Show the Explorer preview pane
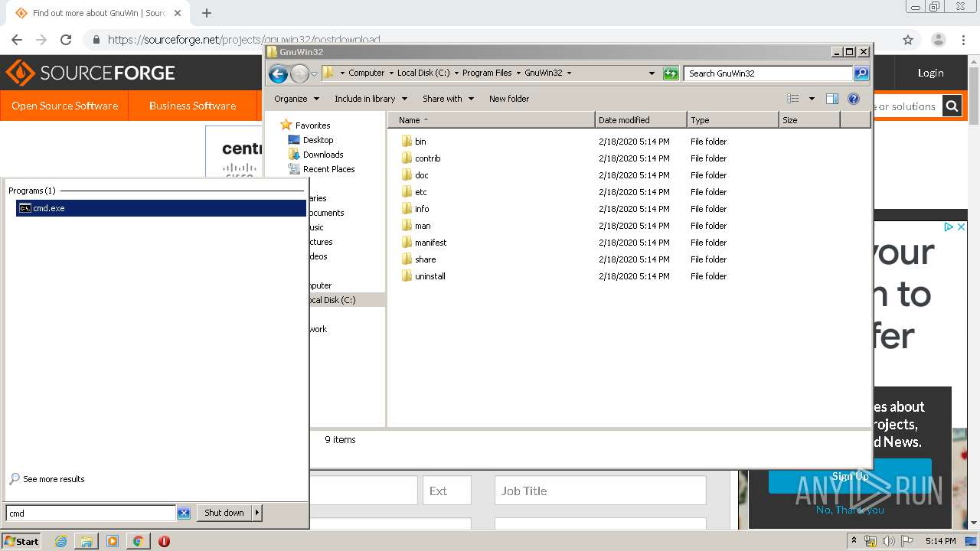Screen dimensions: 980x551 click(x=832, y=99)
